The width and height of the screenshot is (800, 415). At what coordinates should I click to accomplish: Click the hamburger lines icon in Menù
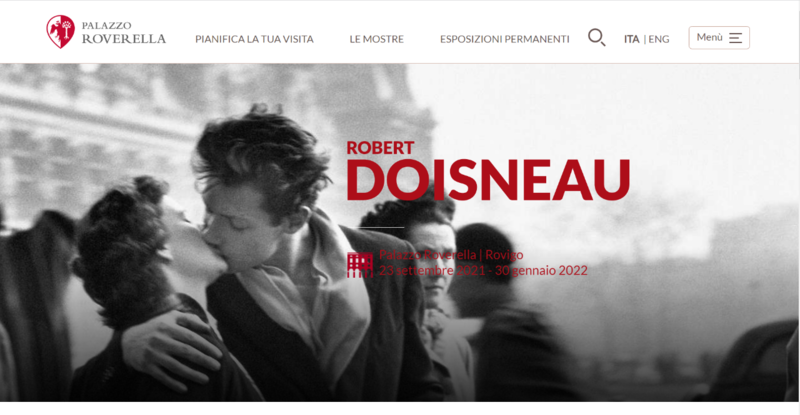point(735,38)
